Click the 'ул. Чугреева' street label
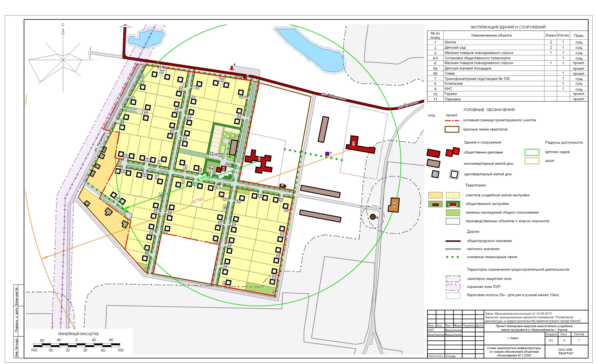Screen dimensions: 597x364 100,142
